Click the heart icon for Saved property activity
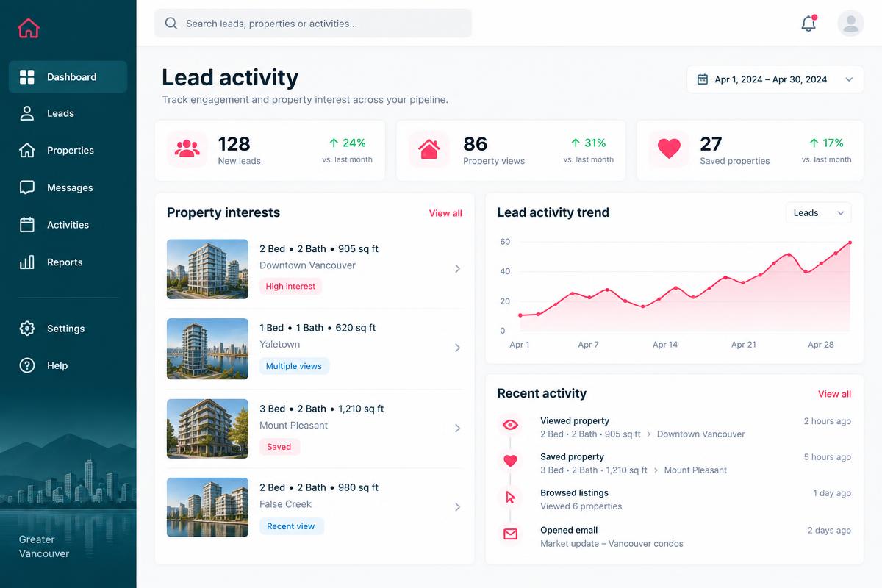Viewport: 882px width, 588px height. 510,461
